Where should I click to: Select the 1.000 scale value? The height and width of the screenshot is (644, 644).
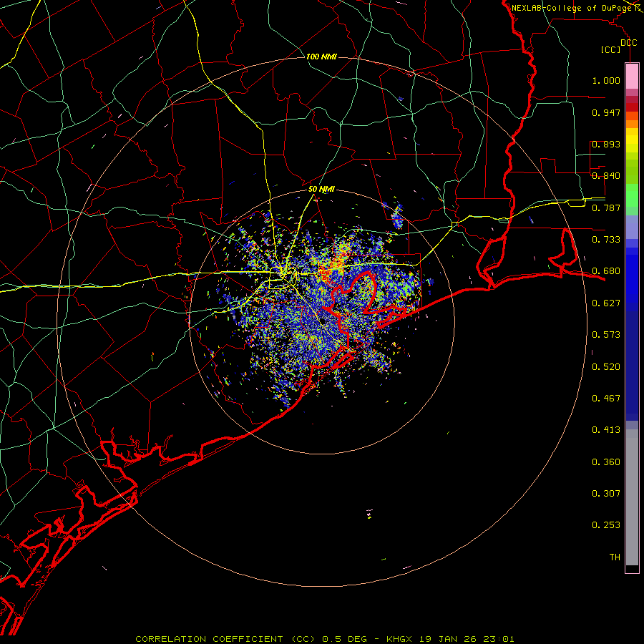[x=606, y=80]
